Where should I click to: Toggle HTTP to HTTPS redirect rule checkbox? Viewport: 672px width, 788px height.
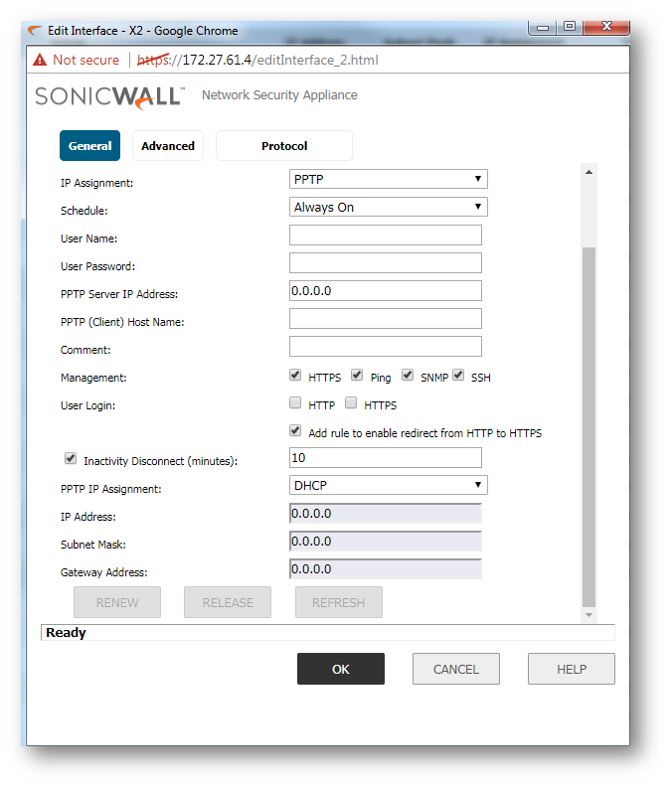click(x=295, y=431)
